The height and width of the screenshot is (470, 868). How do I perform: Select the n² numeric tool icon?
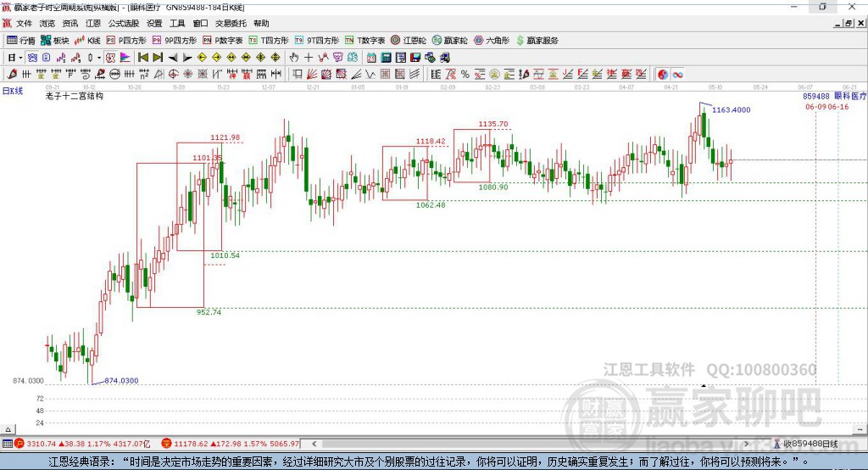click(x=144, y=74)
